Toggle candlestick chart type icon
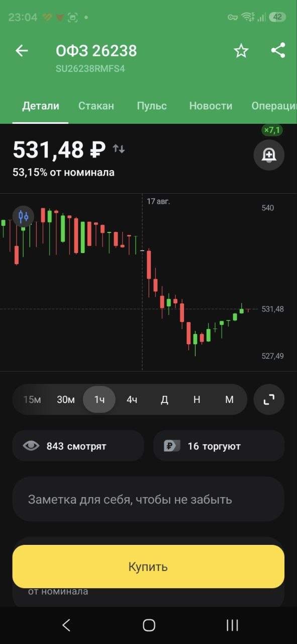 click(23, 217)
